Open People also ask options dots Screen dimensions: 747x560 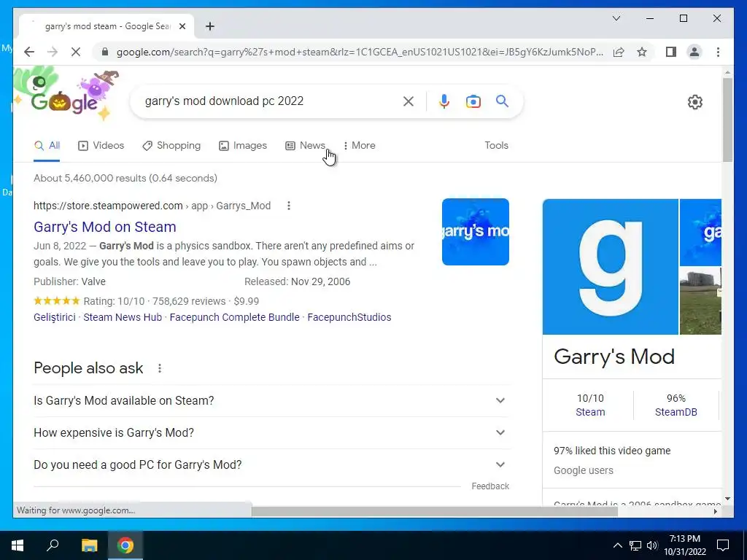click(160, 368)
